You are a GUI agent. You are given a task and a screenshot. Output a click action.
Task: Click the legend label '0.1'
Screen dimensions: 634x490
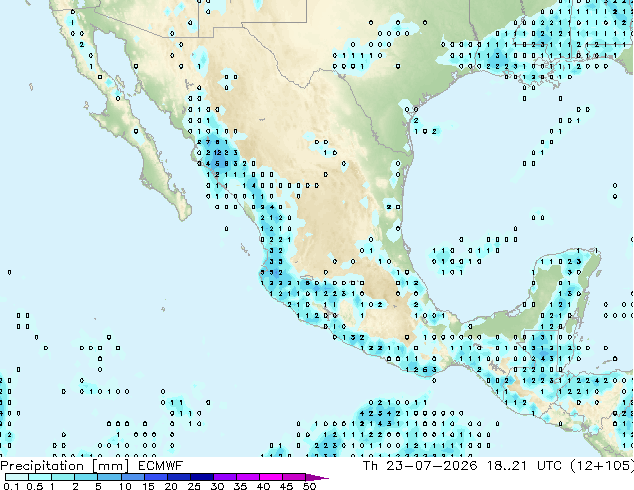pyautogui.click(x=11, y=486)
